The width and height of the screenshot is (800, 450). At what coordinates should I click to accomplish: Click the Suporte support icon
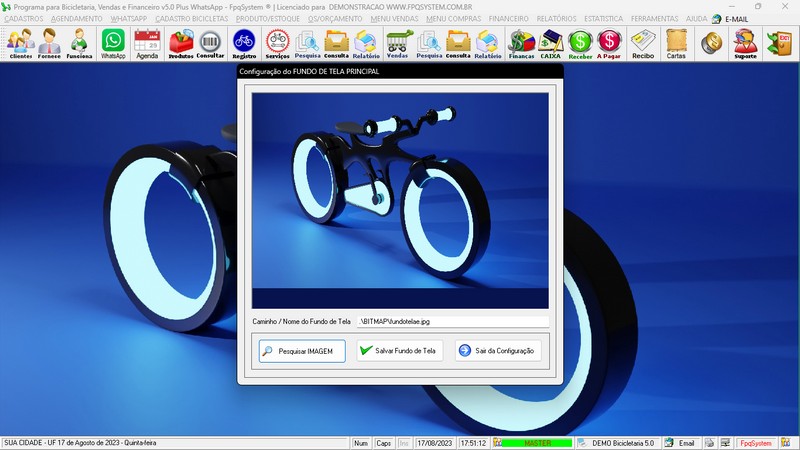point(745,44)
